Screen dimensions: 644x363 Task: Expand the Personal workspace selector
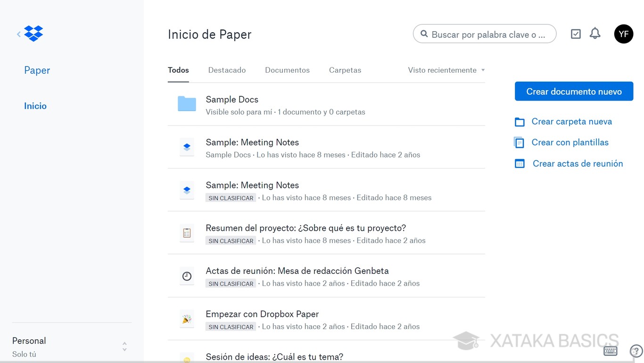(x=124, y=346)
